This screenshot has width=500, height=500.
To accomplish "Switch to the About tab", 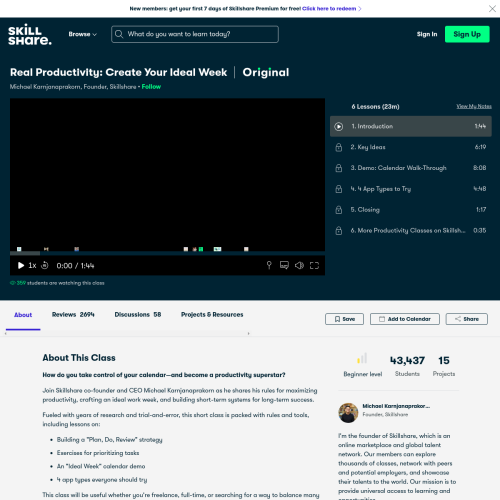I will click(23, 315).
